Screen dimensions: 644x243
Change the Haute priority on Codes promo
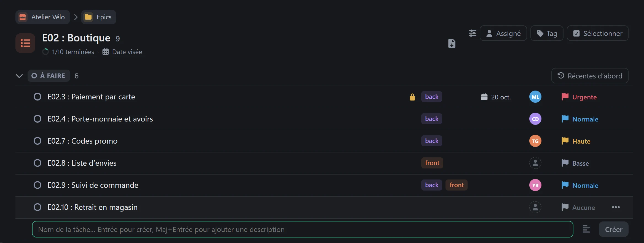[576, 141]
